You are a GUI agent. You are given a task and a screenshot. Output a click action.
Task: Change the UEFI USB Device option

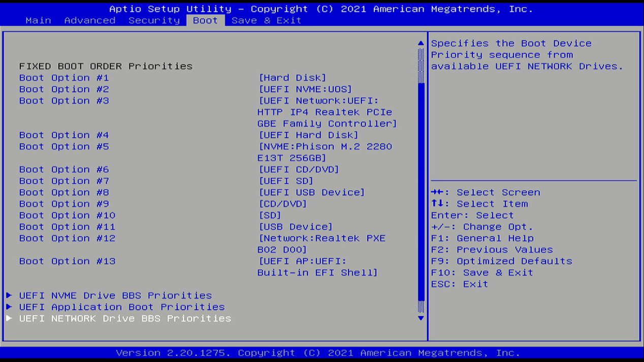click(311, 192)
